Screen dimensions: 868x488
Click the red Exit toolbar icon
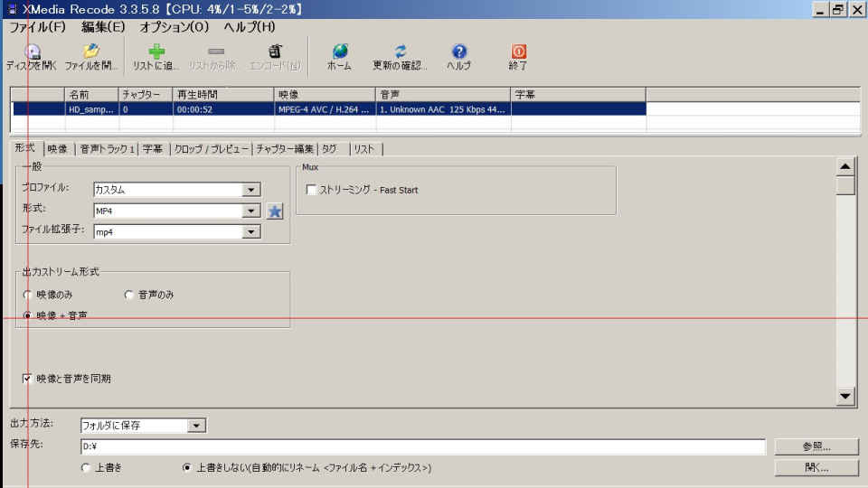point(518,51)
